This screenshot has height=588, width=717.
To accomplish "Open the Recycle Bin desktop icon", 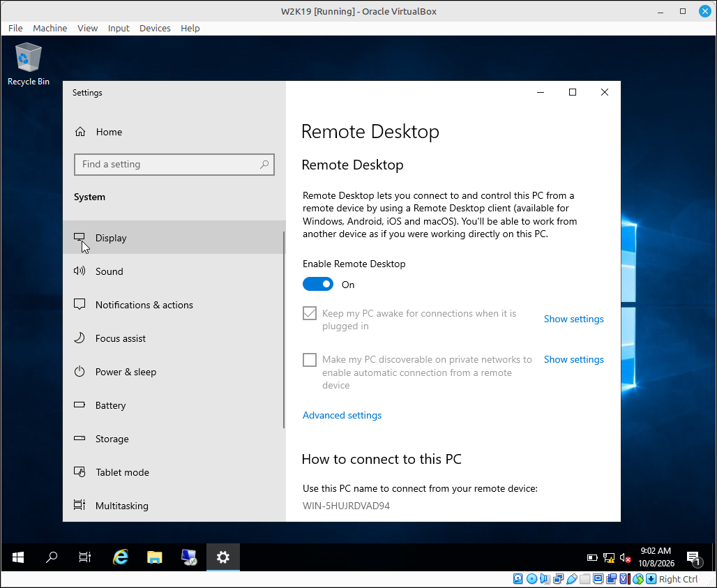I will pos(29,64).
